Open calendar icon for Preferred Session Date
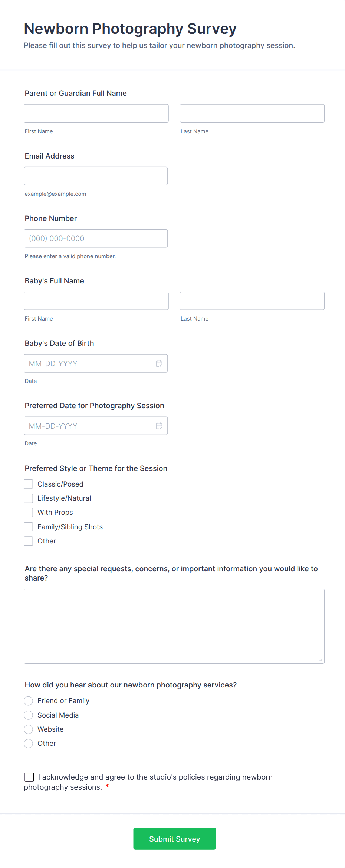Viewport: 345px width, 868px height. (x=159, y=426)
